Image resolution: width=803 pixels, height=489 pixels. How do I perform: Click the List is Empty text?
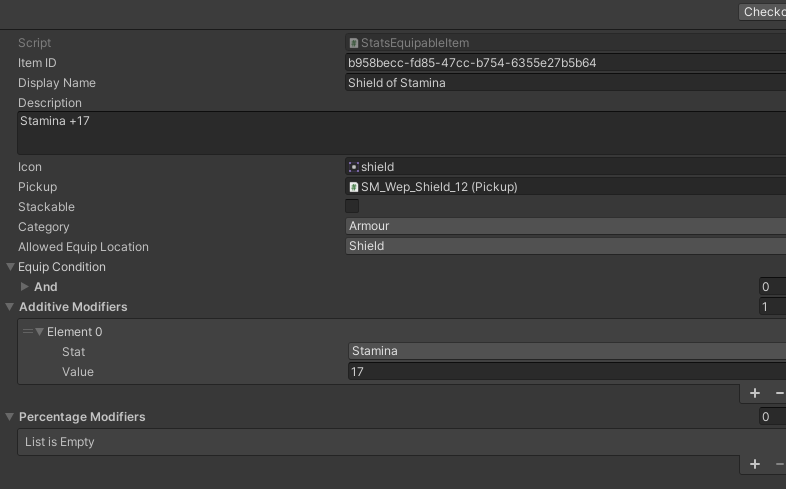click(60, 442)
